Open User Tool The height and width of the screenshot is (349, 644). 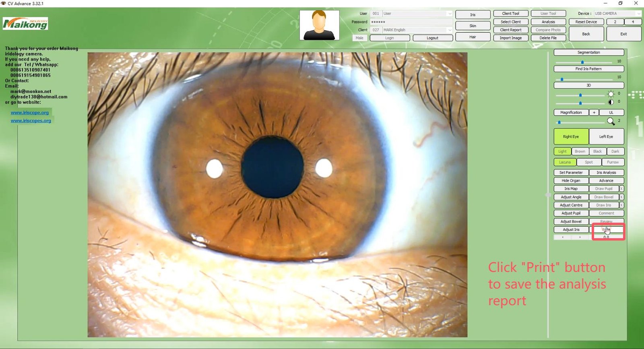[548, 13]
